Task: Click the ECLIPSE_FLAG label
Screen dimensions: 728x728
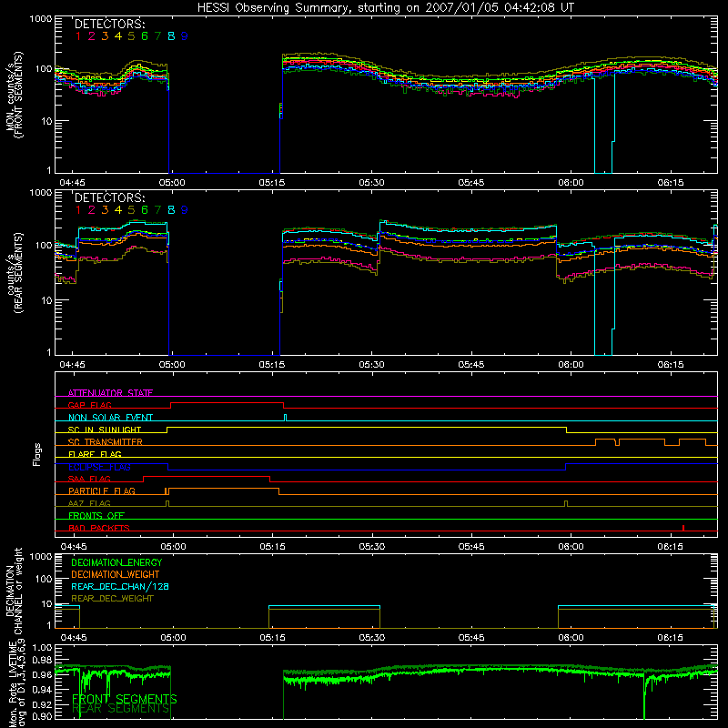Action: (x=99, y=467)
